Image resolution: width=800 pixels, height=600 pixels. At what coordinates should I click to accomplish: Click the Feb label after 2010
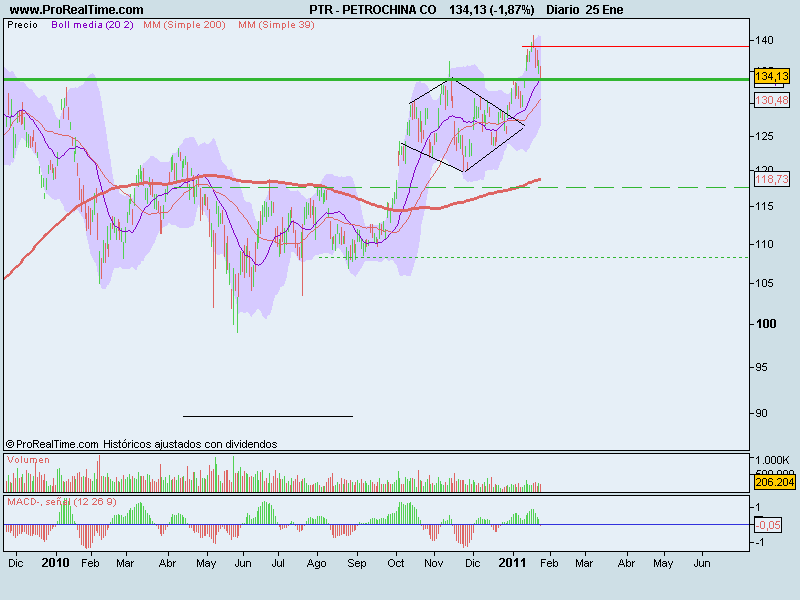[90, 563]
